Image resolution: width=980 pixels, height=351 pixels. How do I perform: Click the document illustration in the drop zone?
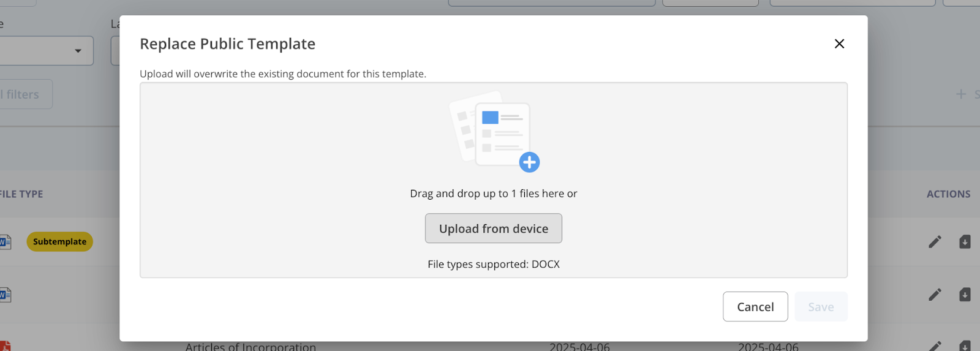click(494, 132)
